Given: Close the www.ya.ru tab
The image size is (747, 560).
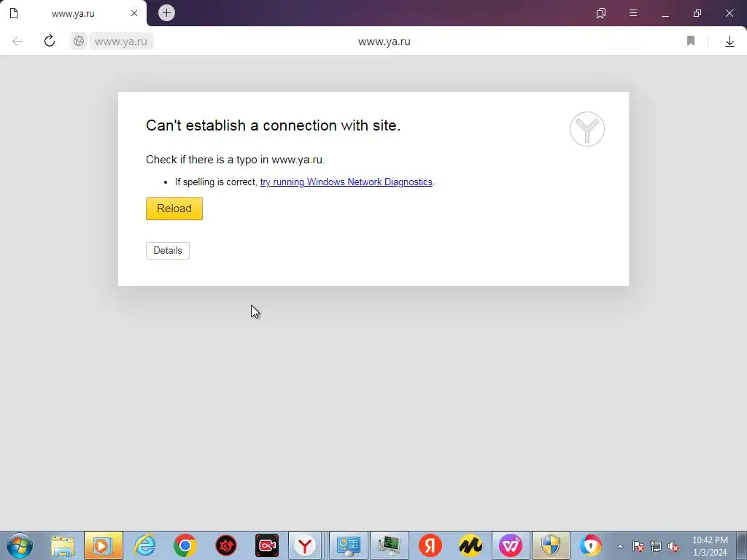Looking at the screenshot, I should click(x=134, y=13).
